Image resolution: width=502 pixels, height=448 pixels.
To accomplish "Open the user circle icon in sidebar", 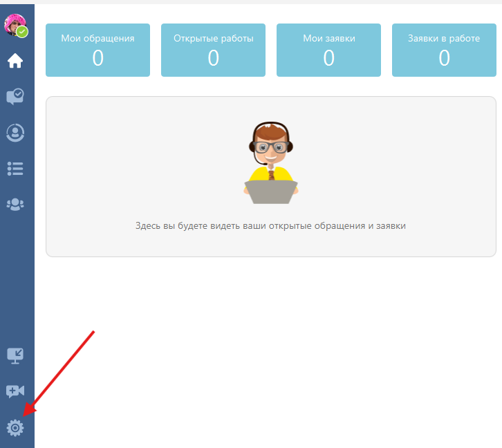I will coord(15,132).
